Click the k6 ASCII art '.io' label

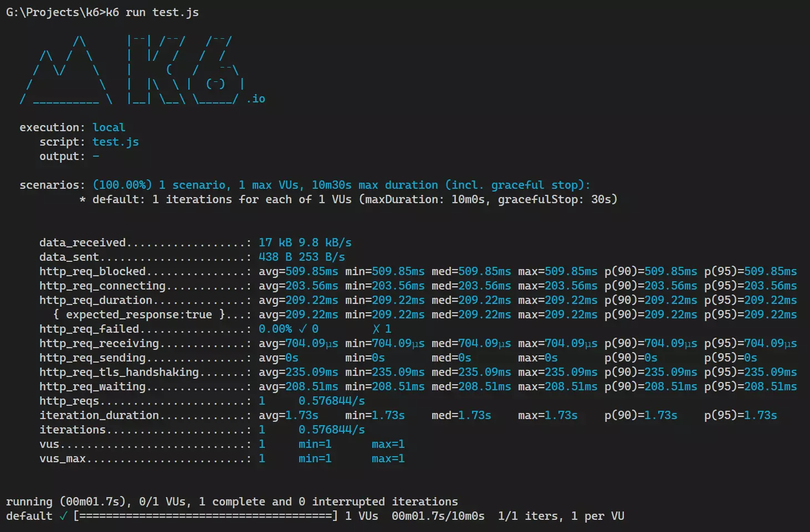(256, 99)
